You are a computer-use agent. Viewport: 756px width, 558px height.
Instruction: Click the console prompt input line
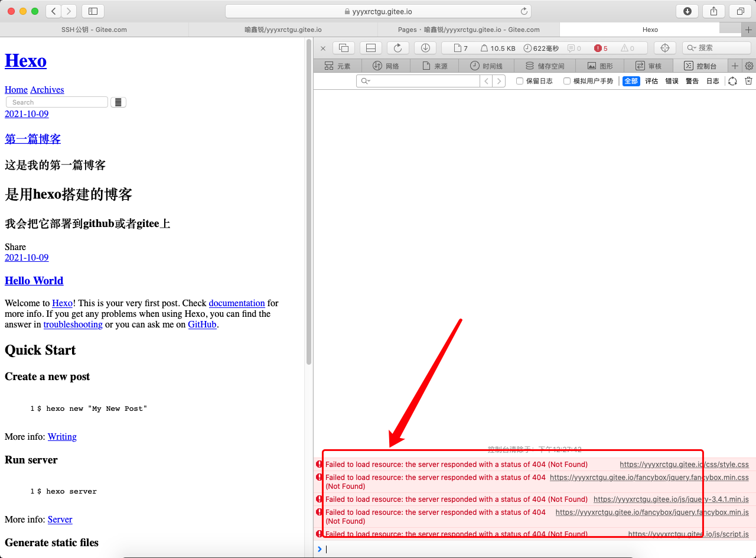(x=535, y=549)
